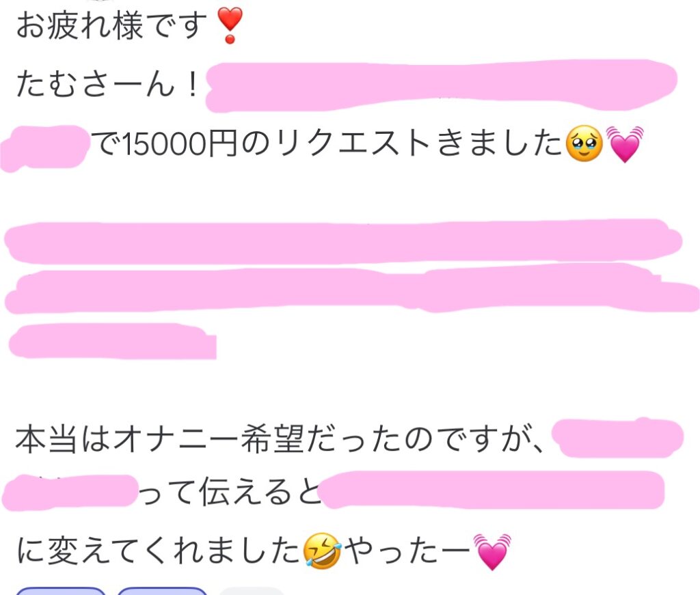This screenshot has height=595, width=700.
Task: Click the beating pink heart after きました
Action: (x=624, y=143)
